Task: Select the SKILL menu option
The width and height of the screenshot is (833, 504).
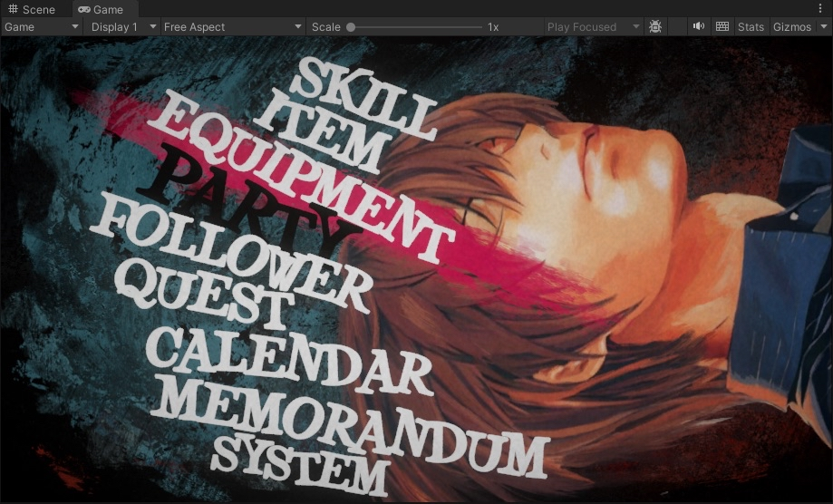Action: (363, 98)
